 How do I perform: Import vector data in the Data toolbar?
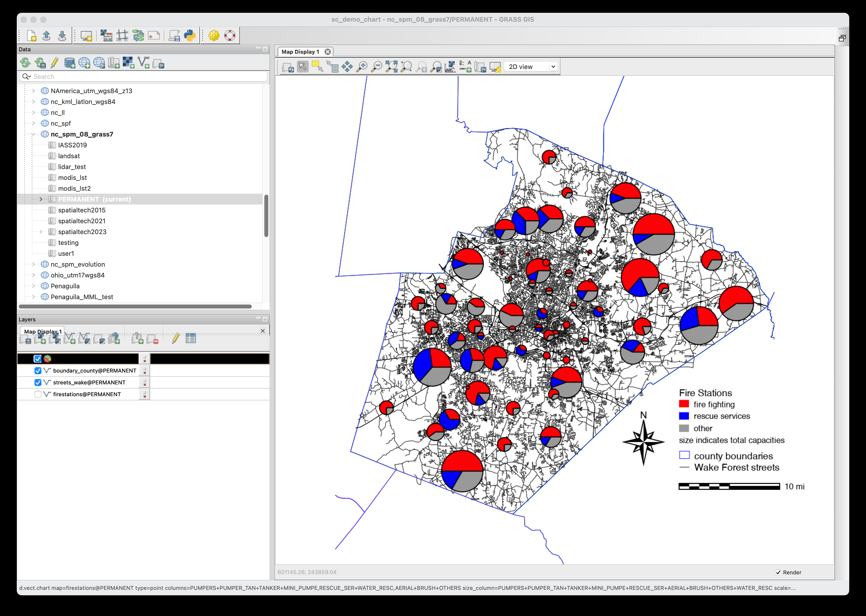click(x=144, y=63)
